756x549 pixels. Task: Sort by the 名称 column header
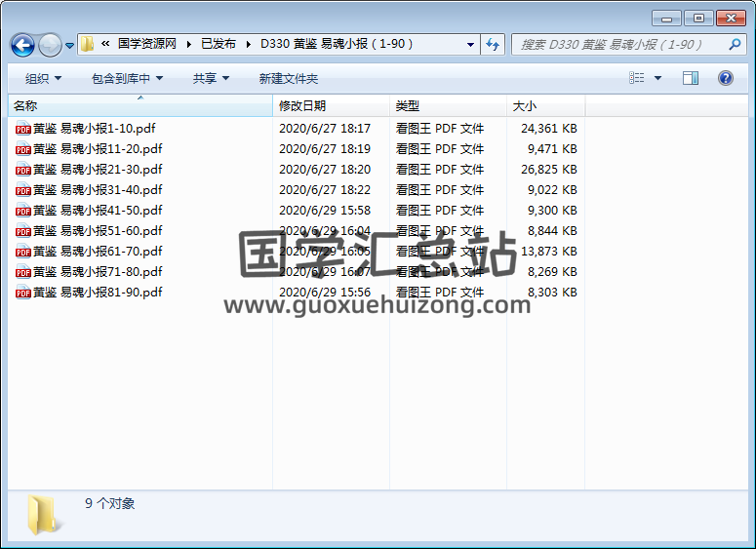[x=140, y=105]
